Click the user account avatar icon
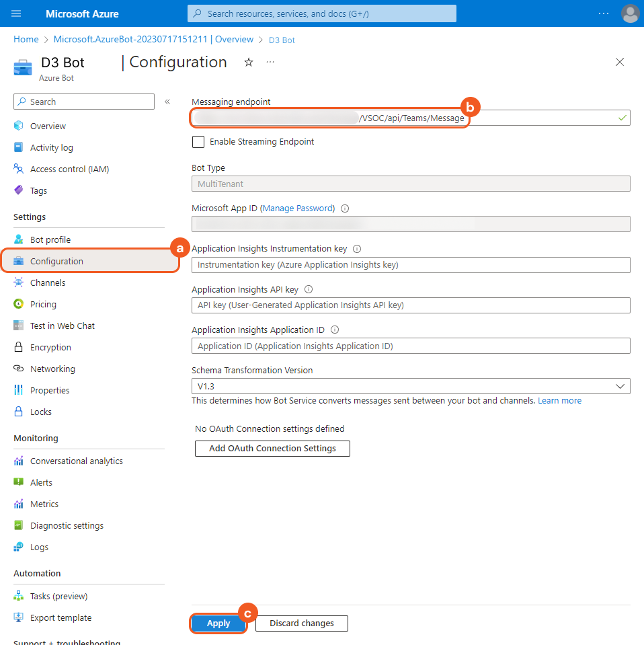 (630, 13)
